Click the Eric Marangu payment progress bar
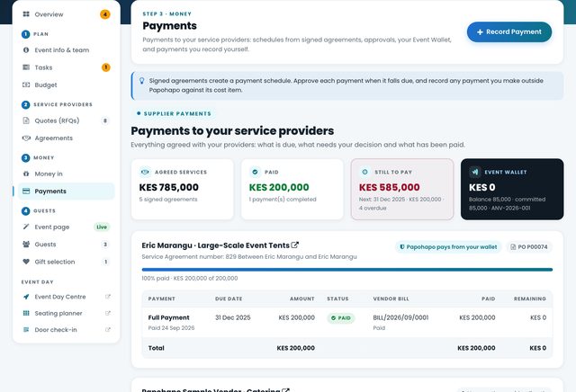This screenshot has height=392, width=576. pos(347,270)
